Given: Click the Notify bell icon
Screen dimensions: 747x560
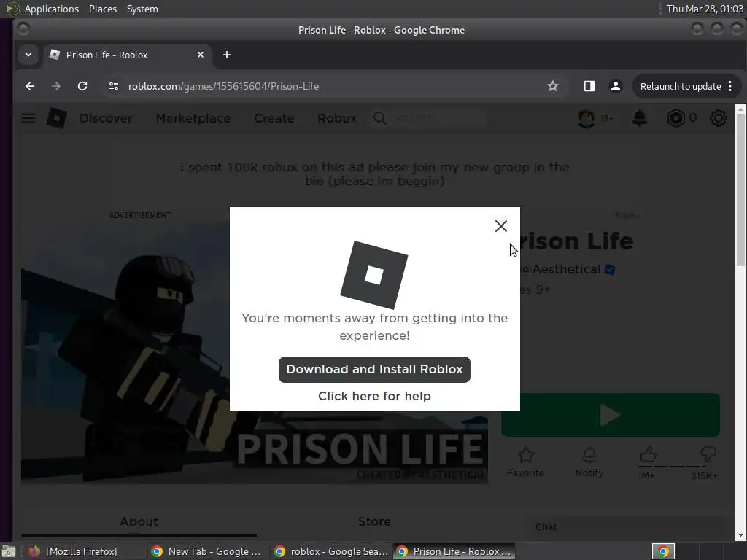Looking at the screenshot, I should [589, 455].
